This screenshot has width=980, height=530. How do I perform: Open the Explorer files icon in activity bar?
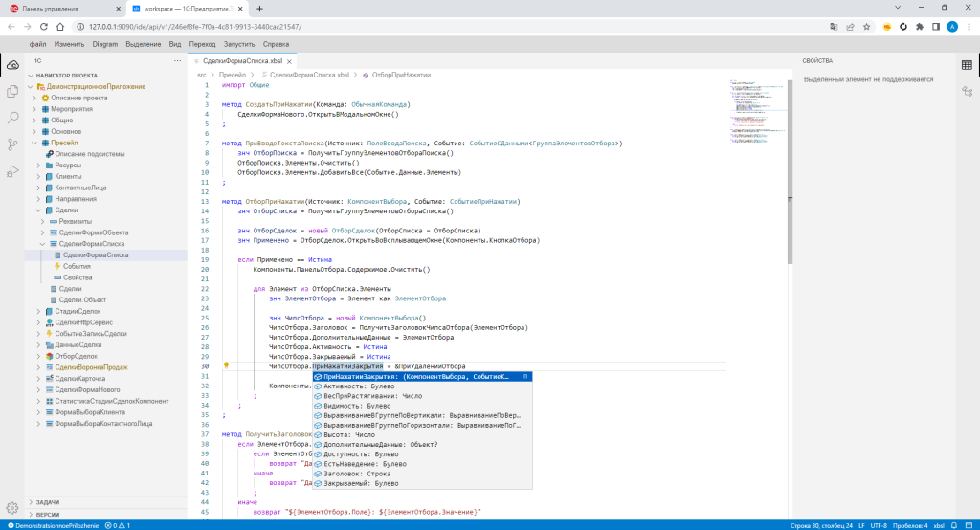(x=13, y=91)
